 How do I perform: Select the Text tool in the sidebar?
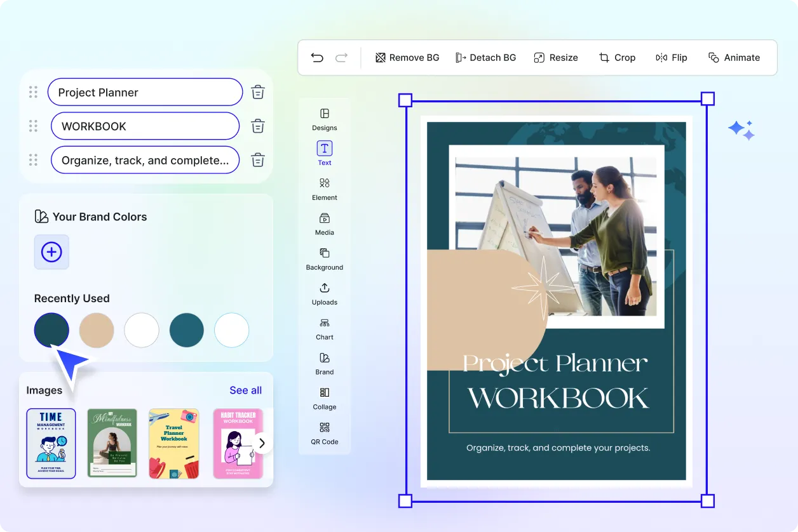(x=324, y=153)
